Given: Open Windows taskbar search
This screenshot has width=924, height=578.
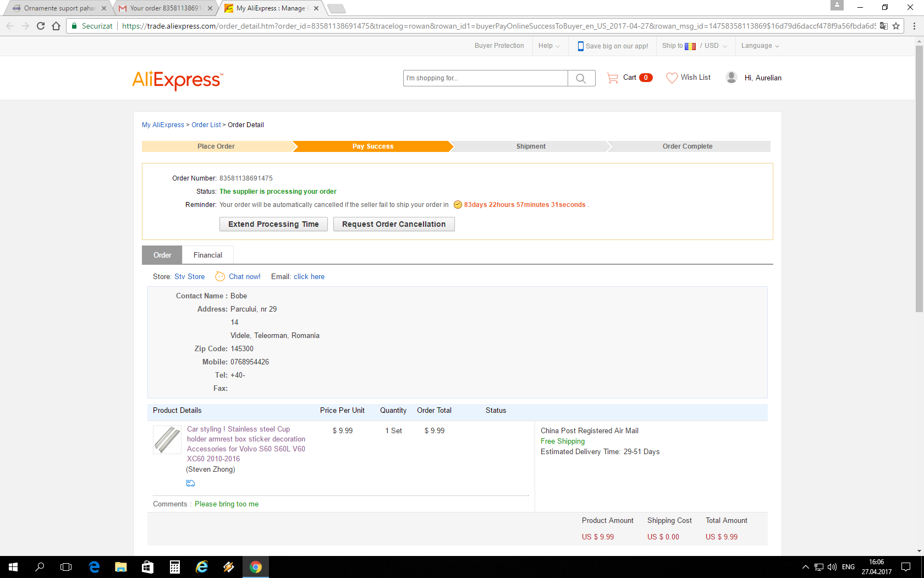Looking at the screenshot, I should pos(40,567).
